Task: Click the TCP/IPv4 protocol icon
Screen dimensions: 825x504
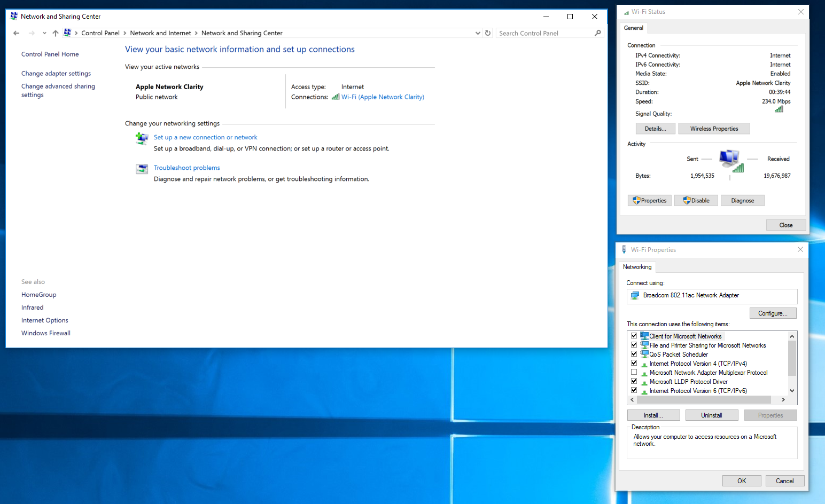Action: point(644,364)
